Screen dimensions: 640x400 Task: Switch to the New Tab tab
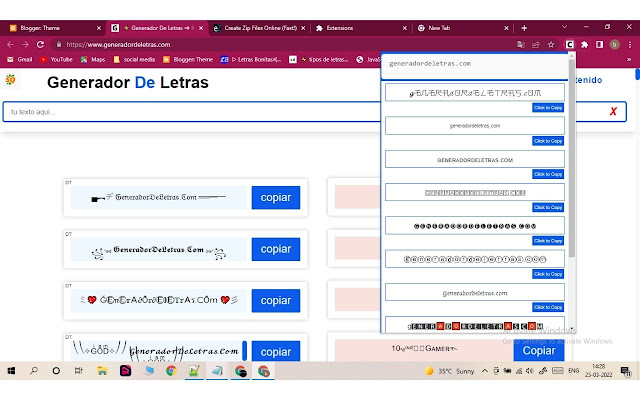[462, 28]
